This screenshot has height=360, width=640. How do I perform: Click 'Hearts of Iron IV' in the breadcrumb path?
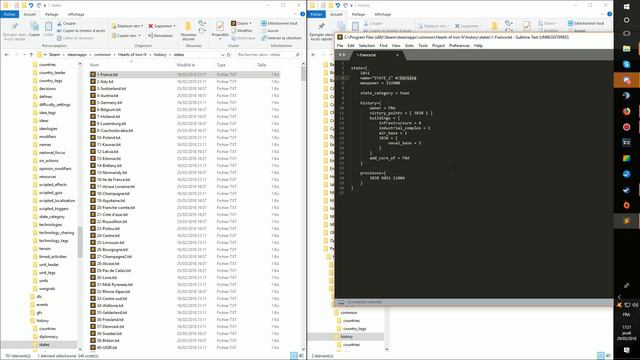132,54
